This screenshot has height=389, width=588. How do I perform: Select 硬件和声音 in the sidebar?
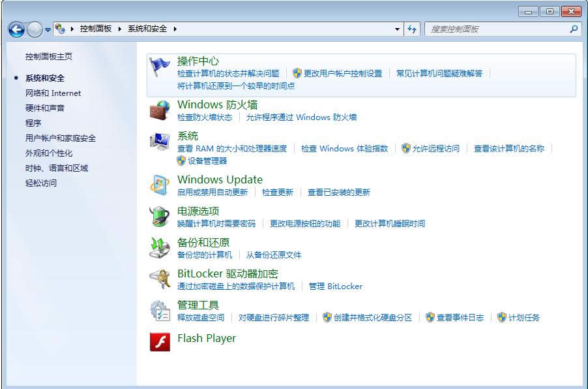click(x=45, y=108)
